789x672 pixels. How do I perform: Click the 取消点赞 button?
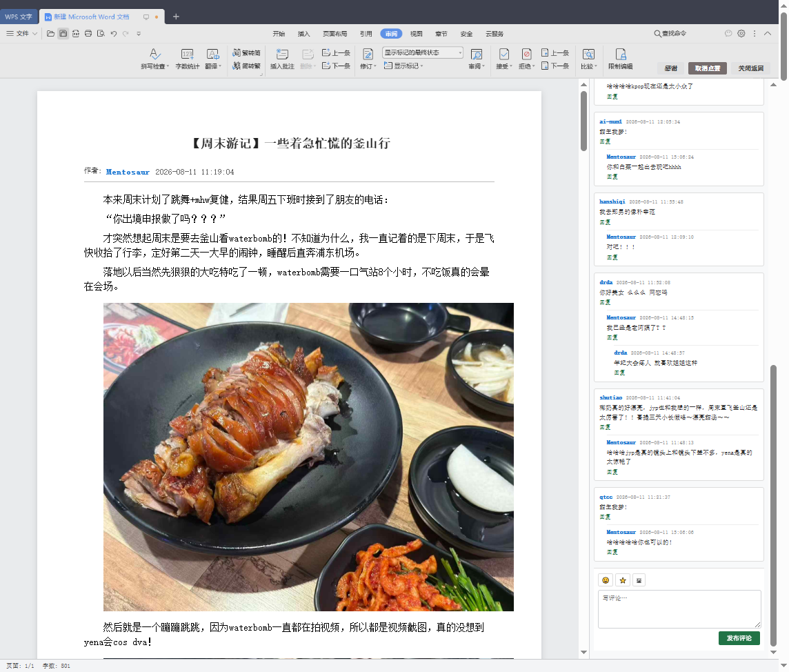coord(708,68)
